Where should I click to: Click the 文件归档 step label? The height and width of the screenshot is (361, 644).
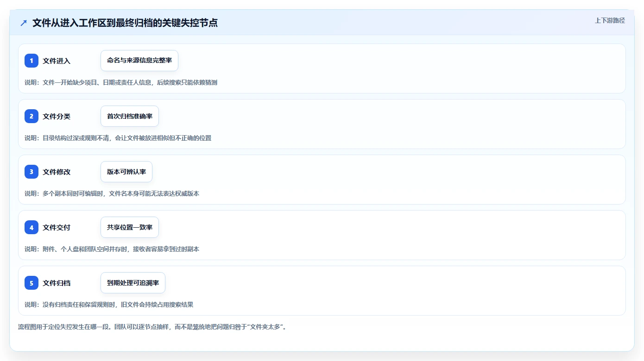pyautogui.click(x=57, y=283)
